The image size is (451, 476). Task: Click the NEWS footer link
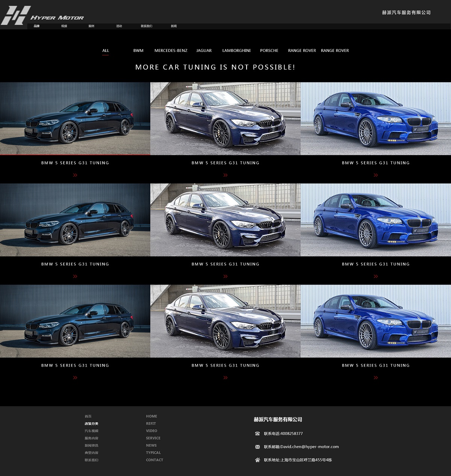coord(151,445)
